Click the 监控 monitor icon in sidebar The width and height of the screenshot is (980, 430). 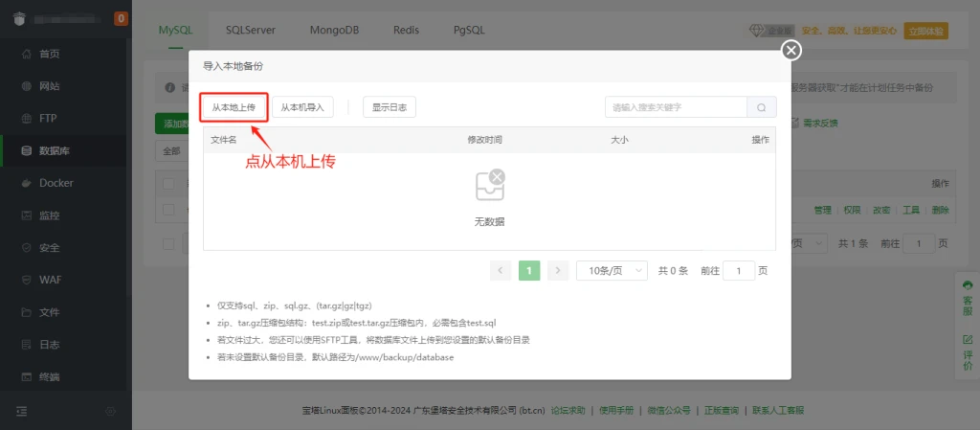[26, 215]
